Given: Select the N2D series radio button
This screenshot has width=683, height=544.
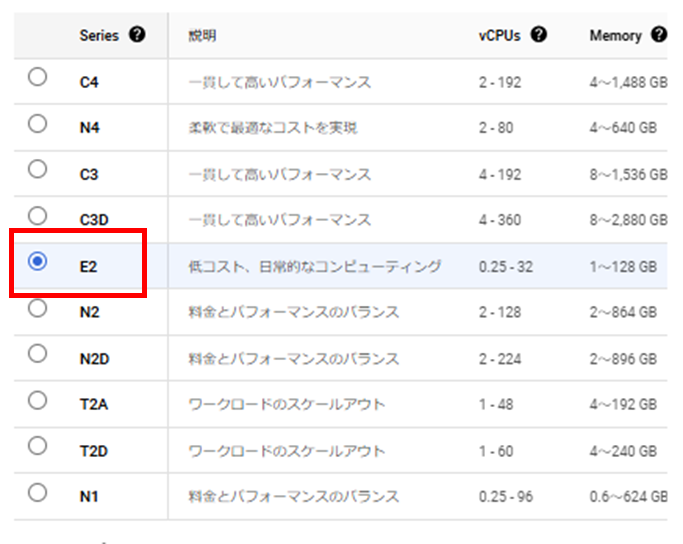Looking at the screenshot, I should point(37,354).
